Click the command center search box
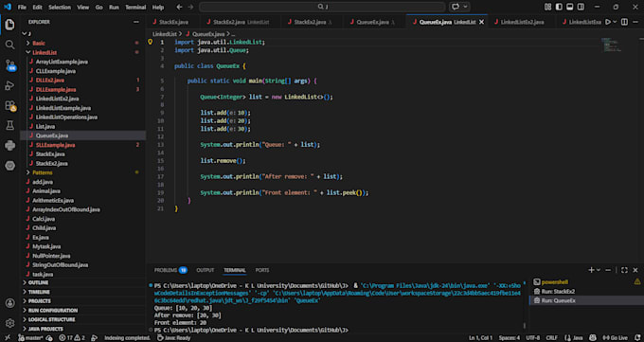 point(322,7)
